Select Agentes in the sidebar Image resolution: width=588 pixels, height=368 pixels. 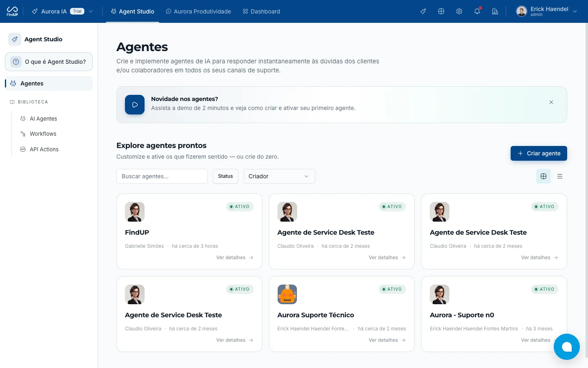click(49, 83)
